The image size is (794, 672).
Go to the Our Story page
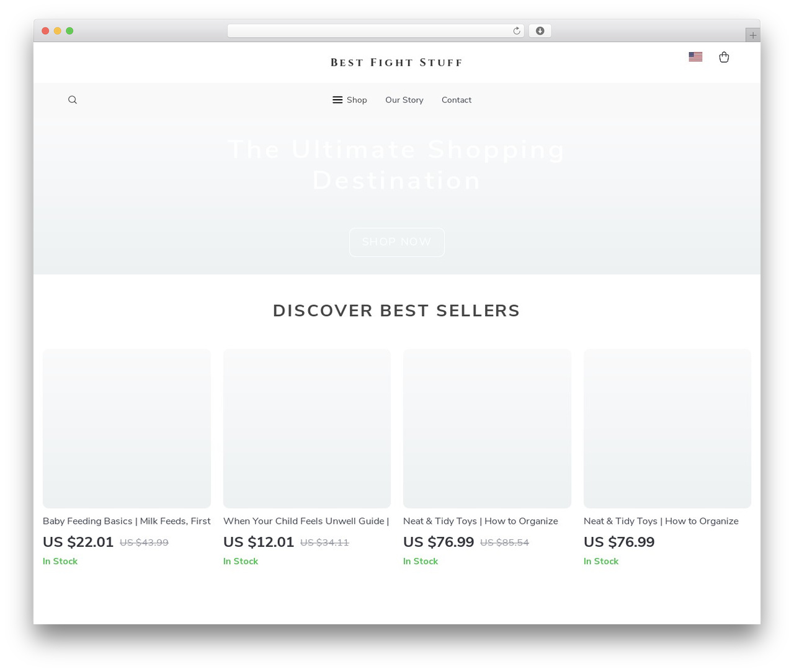(404, 100)
